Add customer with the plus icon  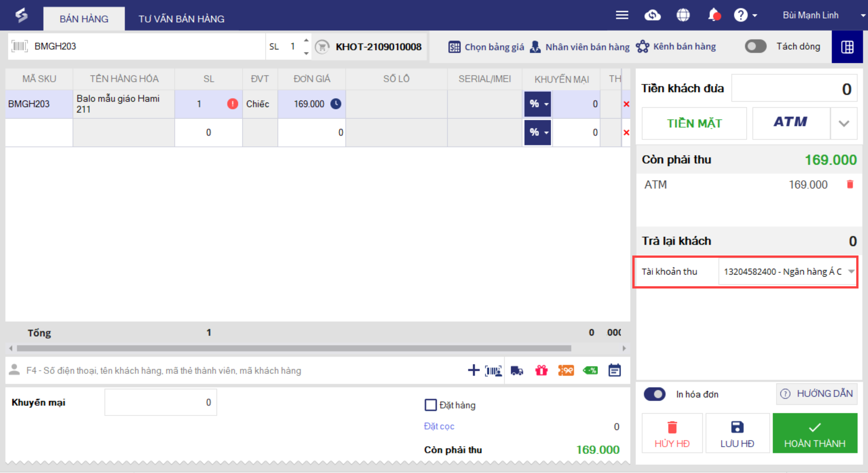(474, 370)
